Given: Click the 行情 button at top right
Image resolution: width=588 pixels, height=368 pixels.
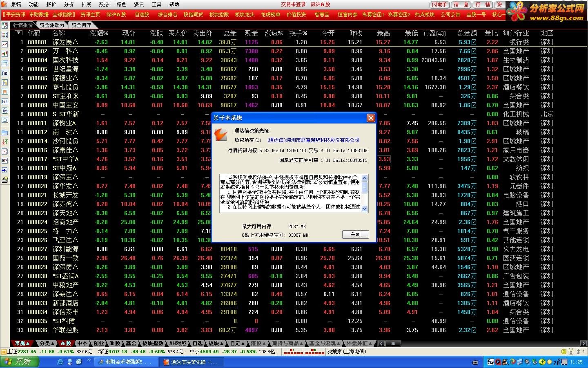Looking at the screenshot, I should [483, 4].
